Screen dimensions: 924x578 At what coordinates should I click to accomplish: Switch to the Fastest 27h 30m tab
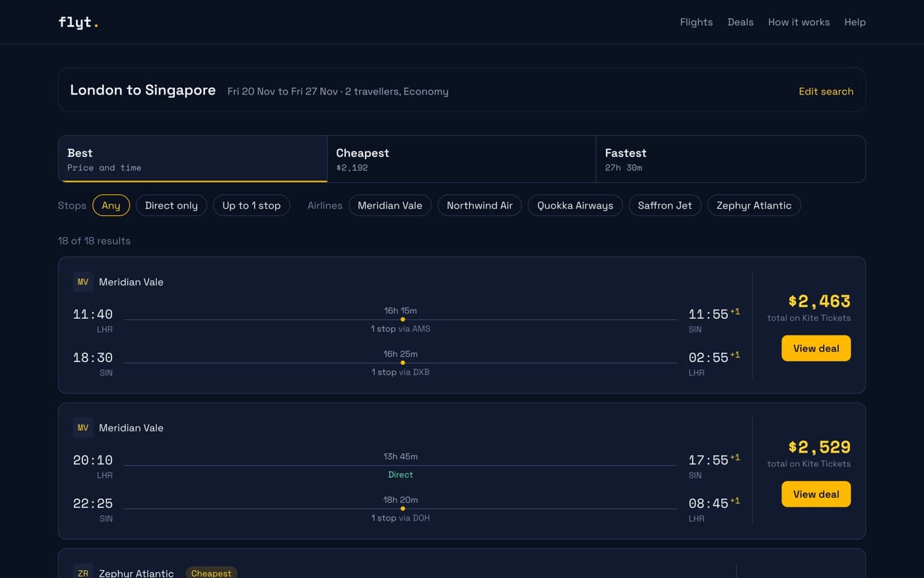tap(731, 159)
